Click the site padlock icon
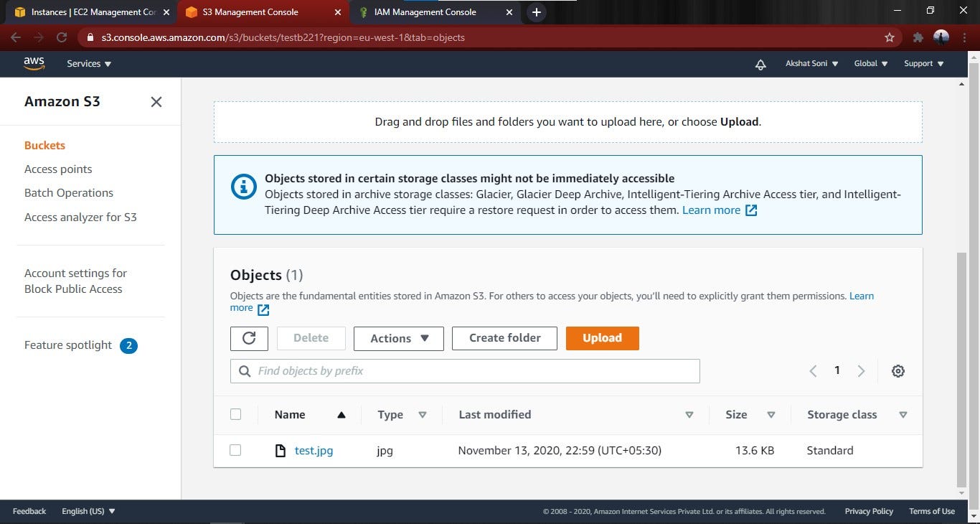 pyautogui.click(x=90, y=37)
